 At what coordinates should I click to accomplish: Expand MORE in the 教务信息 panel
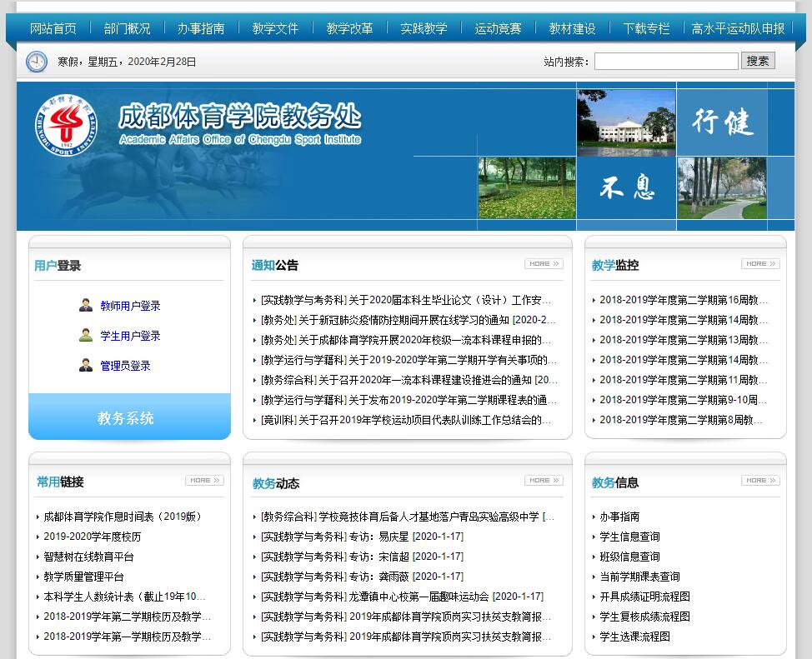tap(759, 481)
